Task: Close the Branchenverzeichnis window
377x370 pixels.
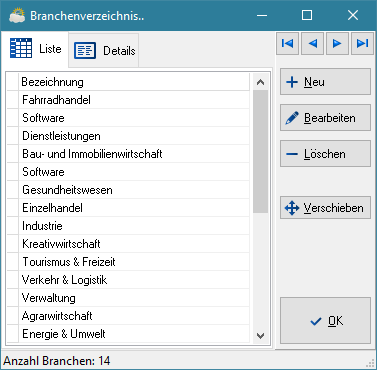Action: pyautogui.click(x=353, y=15)
